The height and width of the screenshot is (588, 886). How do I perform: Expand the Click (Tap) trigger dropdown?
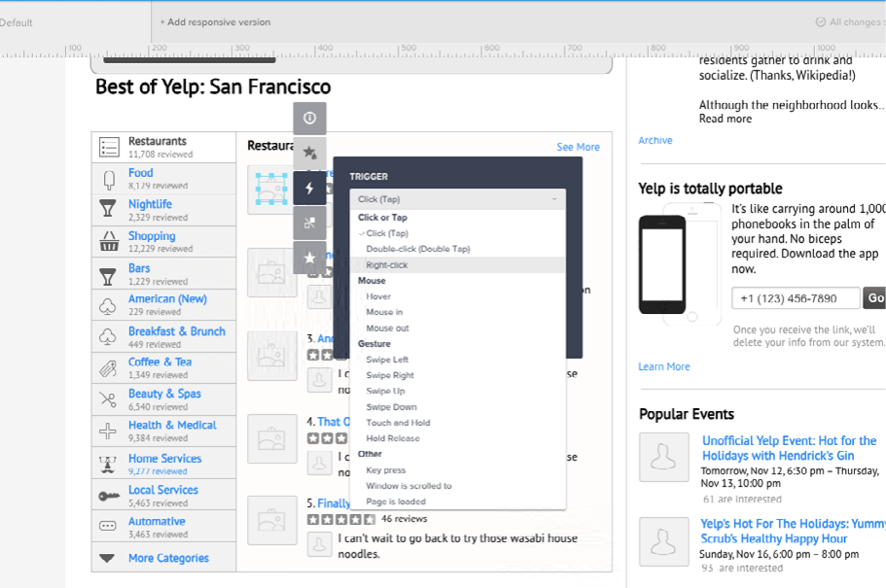[x=458, y=199]
